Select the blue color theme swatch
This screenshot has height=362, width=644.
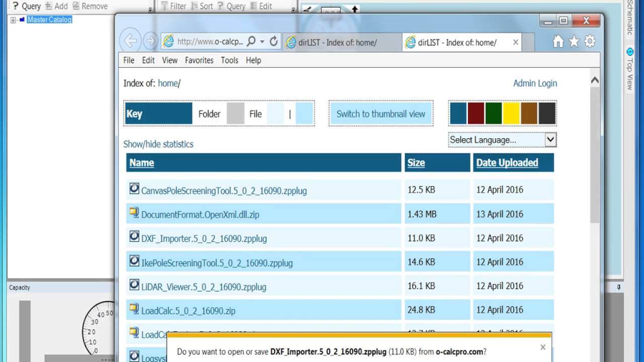pyautogui.click(x=458, y=113)
